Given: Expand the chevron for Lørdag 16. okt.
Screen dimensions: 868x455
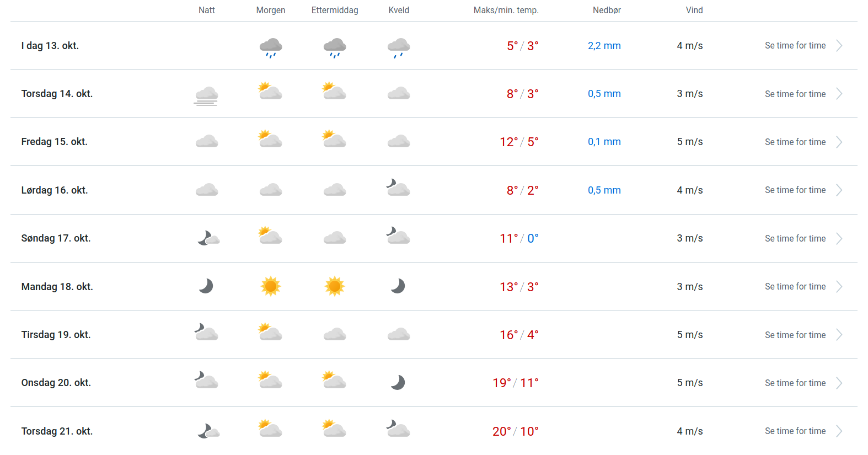Looking at the screenshot, I should [839, 190].
